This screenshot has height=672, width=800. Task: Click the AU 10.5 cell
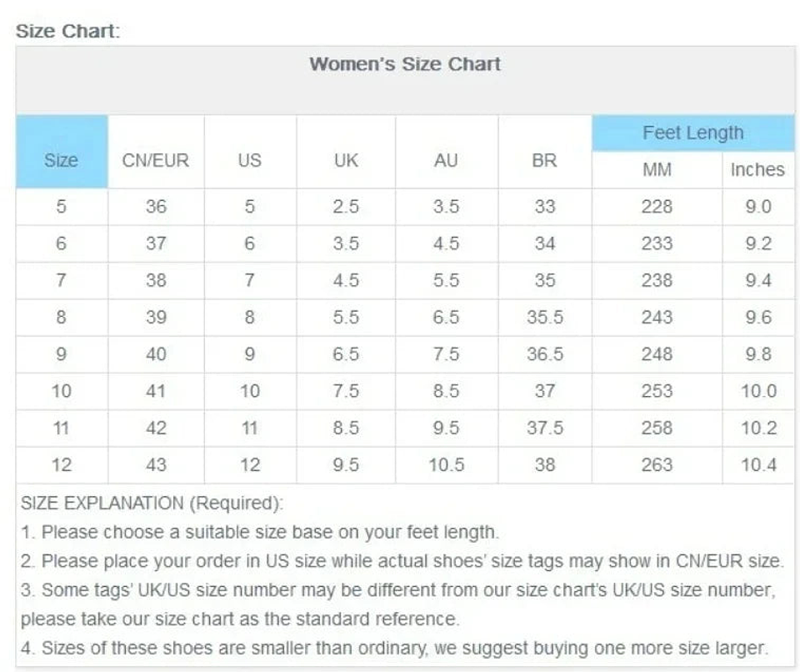pyautogui.click(x=446, y=464)
